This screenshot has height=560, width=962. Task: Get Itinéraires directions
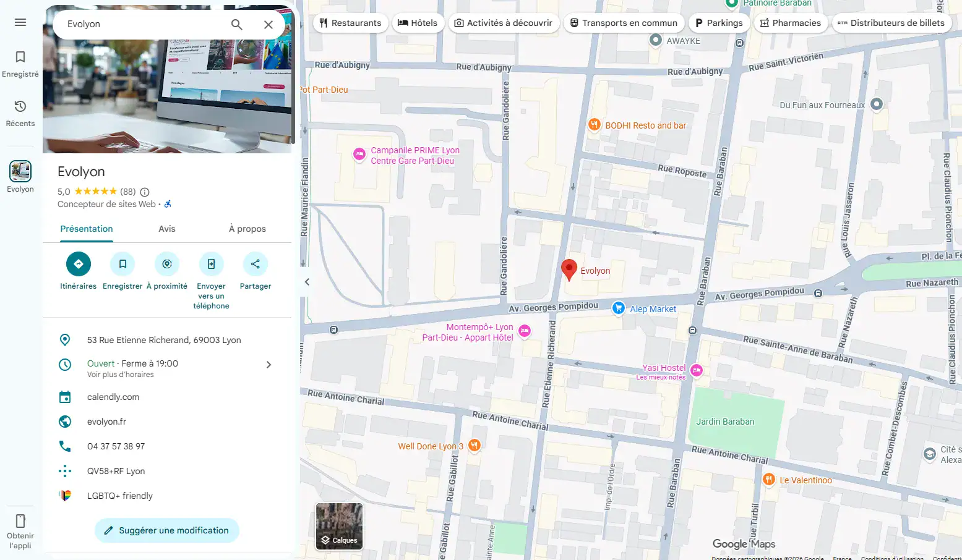click(79, 264)
